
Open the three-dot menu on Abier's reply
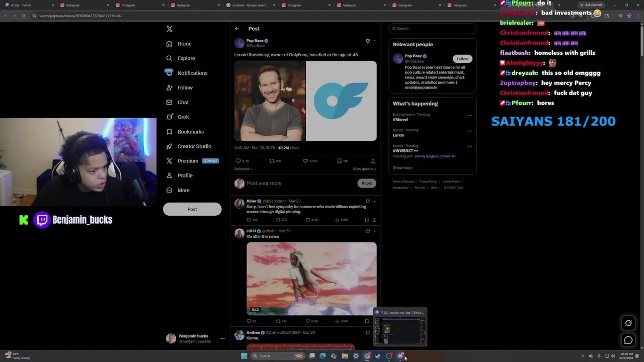tap(374, 201)
